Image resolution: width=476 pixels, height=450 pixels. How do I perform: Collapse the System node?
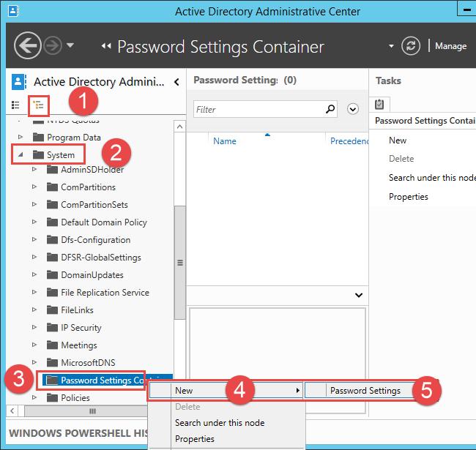coord(21,154)
